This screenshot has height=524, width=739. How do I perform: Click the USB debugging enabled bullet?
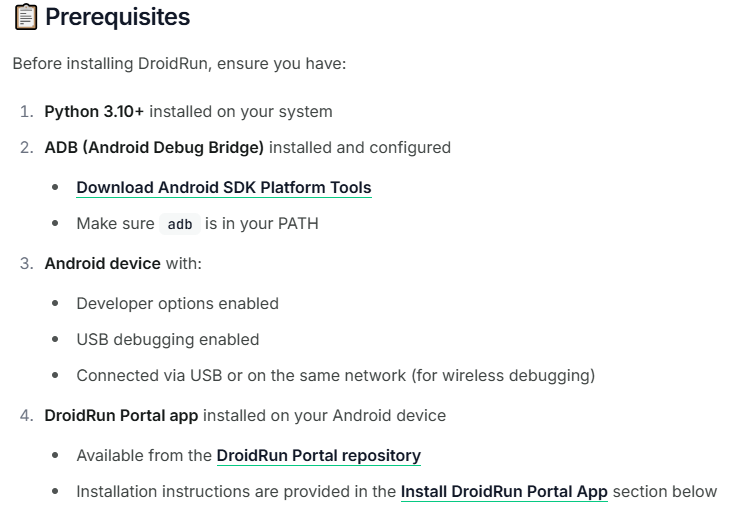pyautogui.click(x=167, y=339)
